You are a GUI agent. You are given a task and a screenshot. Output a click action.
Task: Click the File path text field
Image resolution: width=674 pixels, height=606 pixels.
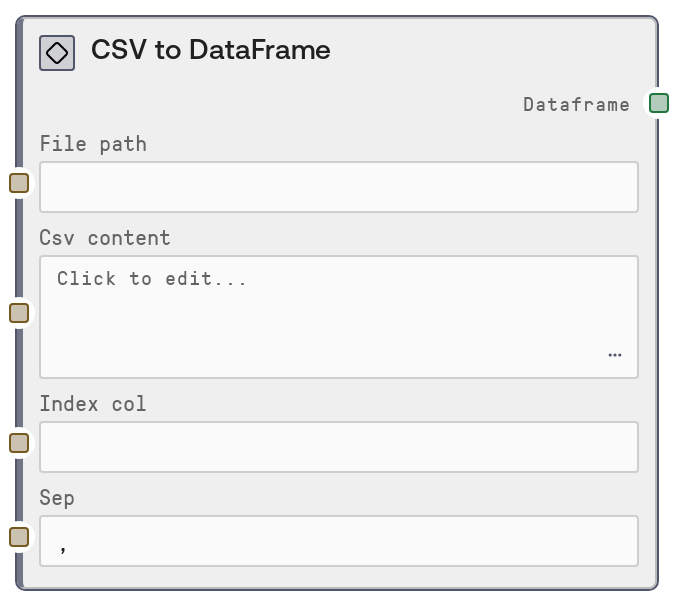[338, 187]
